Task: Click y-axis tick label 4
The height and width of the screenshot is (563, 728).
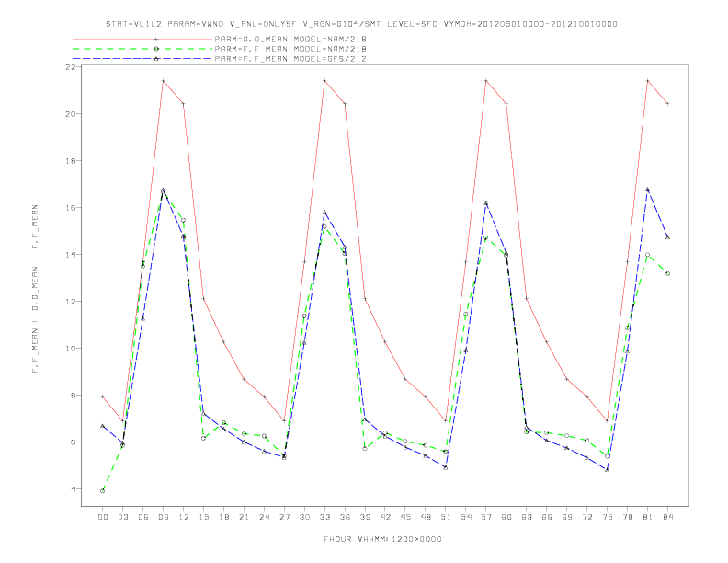Action: point(73,489)
